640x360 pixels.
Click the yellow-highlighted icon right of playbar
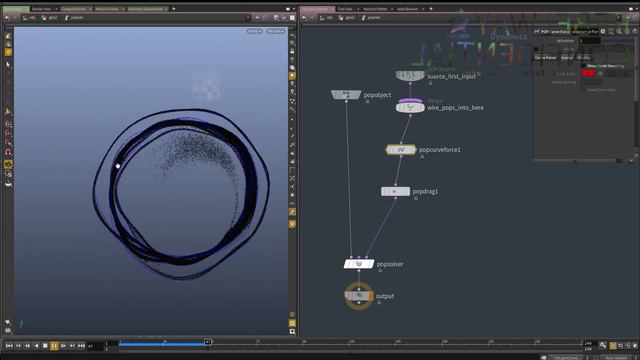(x=613, y=346)
